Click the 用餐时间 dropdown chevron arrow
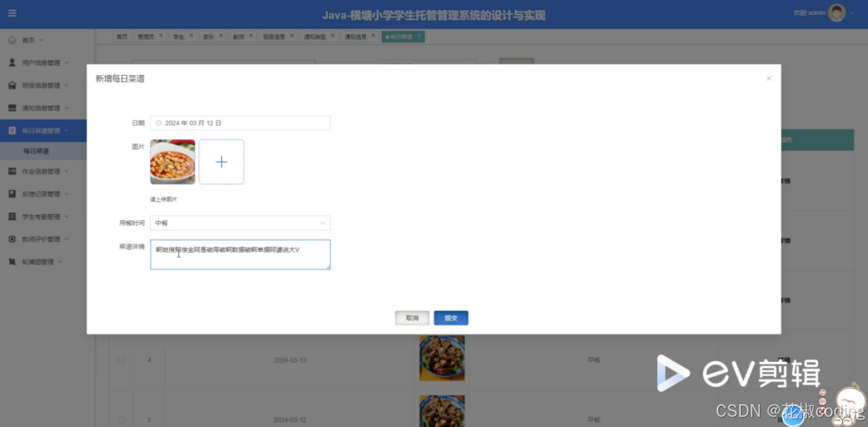This screenshot has width=868, height=427. click(322, 223)
